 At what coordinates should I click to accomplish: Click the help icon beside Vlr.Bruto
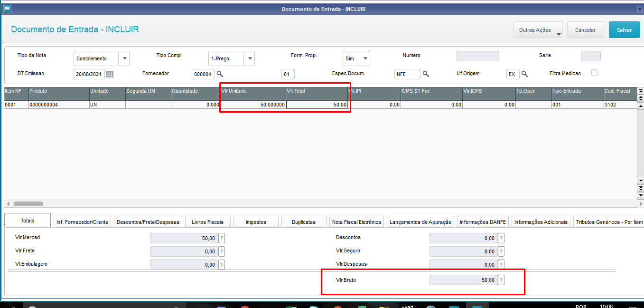pos(501,280)
